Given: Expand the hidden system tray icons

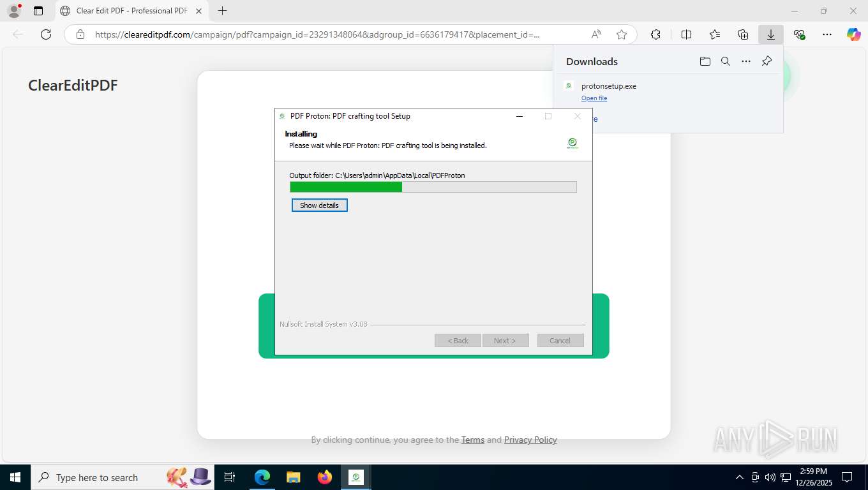Looking at the screenshot, I should click(x=740, y=477).
